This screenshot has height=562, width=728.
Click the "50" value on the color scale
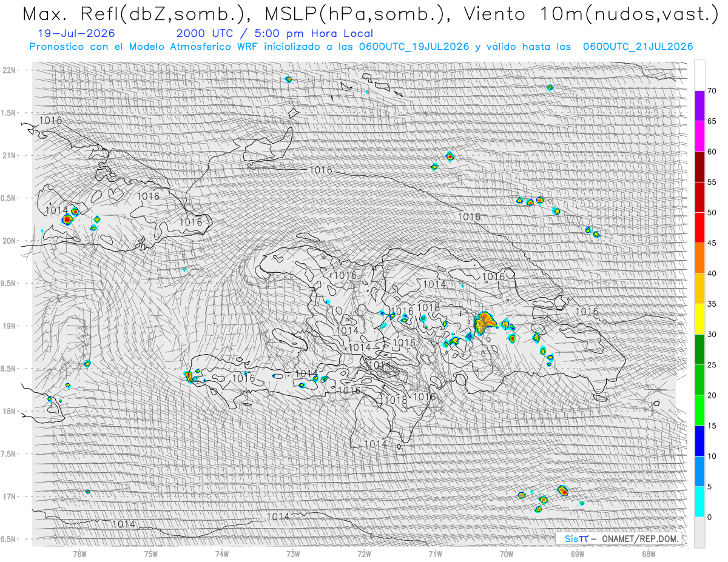(x=713, y=213)
